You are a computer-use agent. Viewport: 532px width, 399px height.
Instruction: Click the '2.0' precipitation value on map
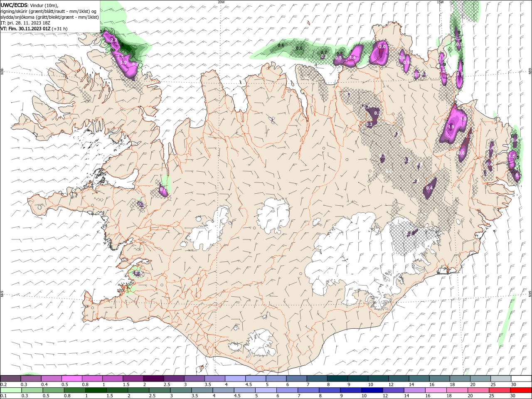click(x=382, y=47)
